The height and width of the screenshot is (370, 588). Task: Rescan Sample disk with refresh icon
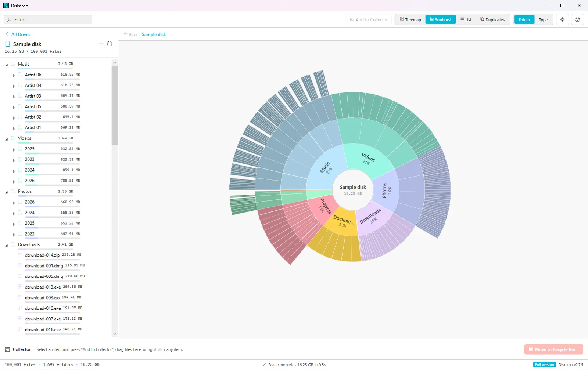[x=110, y=44]
